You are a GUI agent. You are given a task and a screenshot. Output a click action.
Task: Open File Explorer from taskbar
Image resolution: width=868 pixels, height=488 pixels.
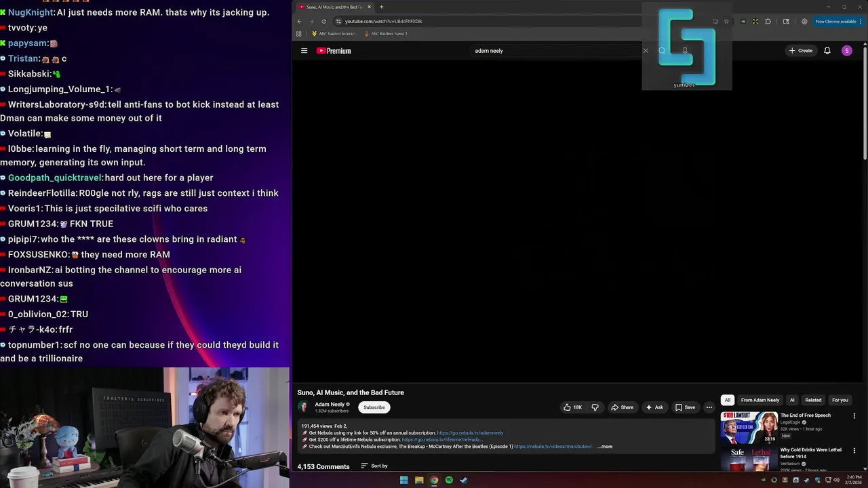point(419,480)
